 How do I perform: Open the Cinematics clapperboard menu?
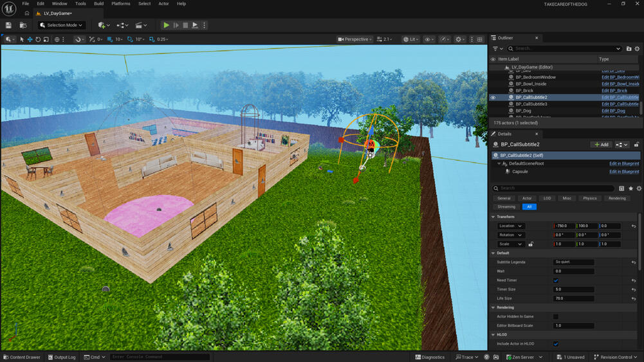141,26
